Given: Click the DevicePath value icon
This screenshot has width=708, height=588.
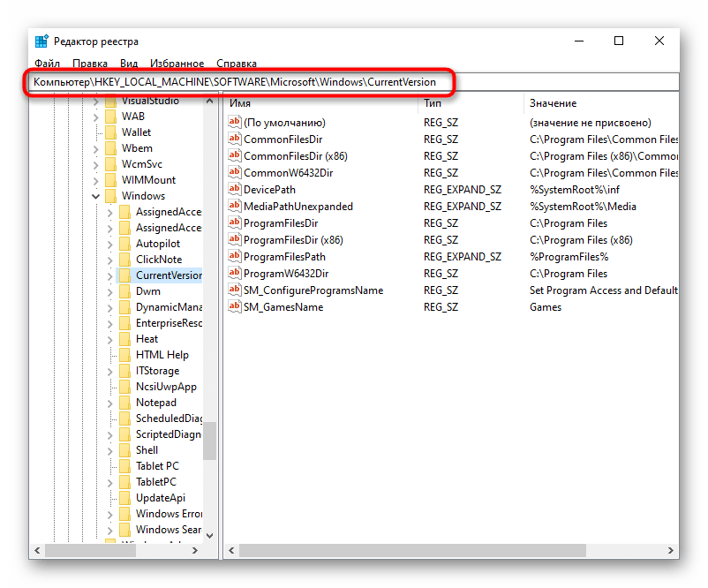Looking at the screenshot, I should pyautogui.click(x=235, y=190).
